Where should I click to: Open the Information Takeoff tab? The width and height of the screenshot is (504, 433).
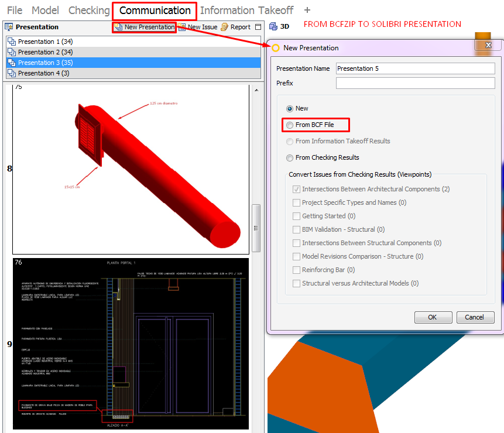[x=246, y=11]
